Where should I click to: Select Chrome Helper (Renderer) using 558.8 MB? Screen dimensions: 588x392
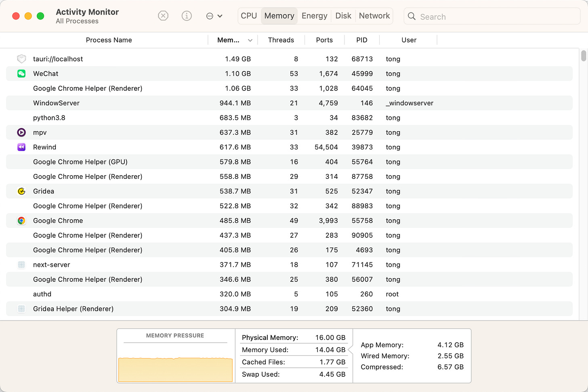[x=289, y=176]
